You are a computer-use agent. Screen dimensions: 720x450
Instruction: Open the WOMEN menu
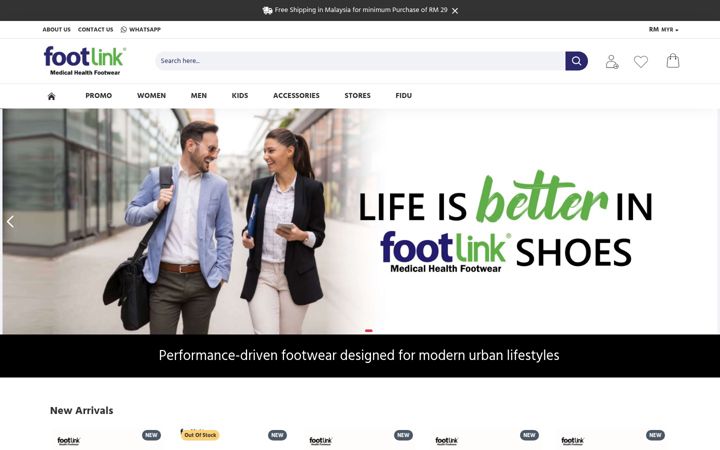point(151,96)
